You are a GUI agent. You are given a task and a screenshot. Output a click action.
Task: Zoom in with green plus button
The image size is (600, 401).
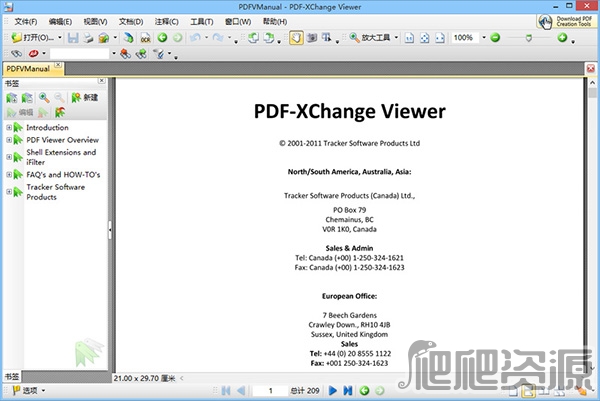[562, 37]
